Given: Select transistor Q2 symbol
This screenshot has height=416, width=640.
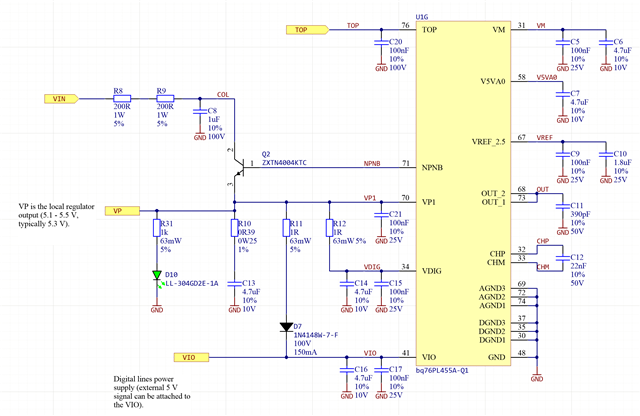Looking at the screenshot, I should tap(239, 167).
